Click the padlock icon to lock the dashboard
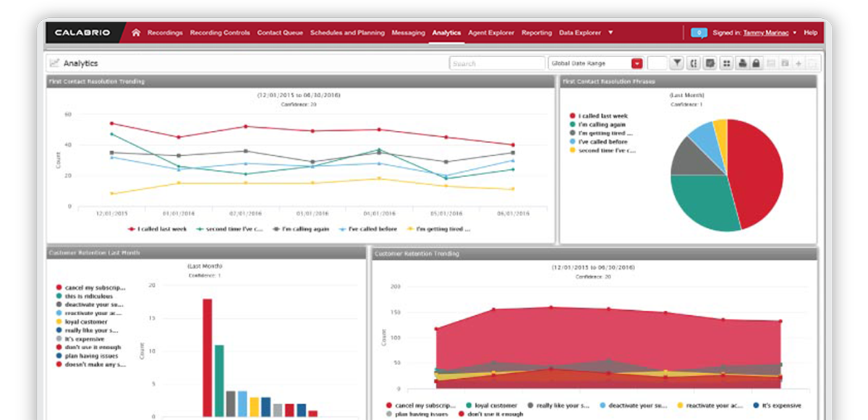This screenshot has width=868, height=420. pos(755,64)
